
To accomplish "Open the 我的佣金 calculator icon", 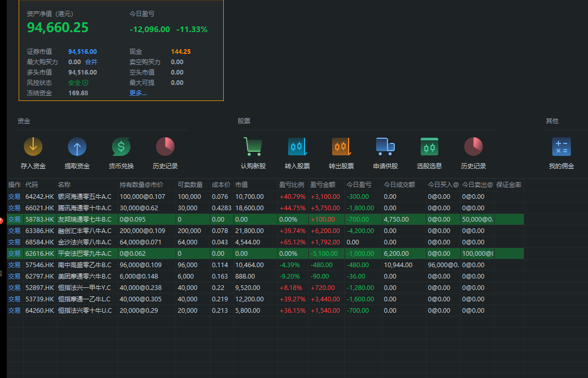I will click(x=562, y=147).
